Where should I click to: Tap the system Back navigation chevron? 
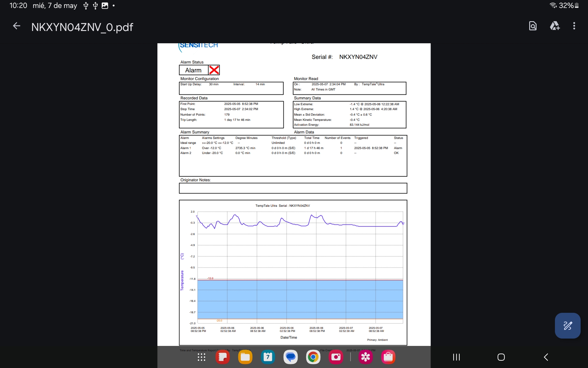546,357
